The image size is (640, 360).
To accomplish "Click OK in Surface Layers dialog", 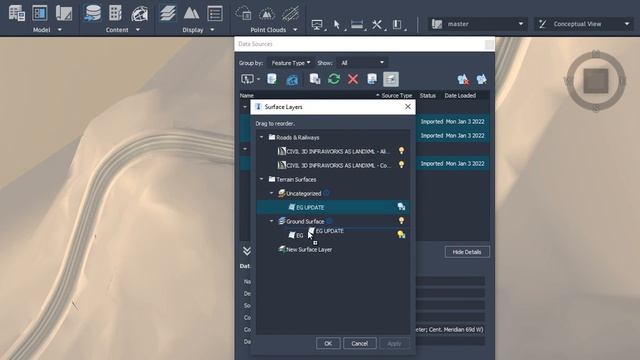I will (x=328, y=343).
